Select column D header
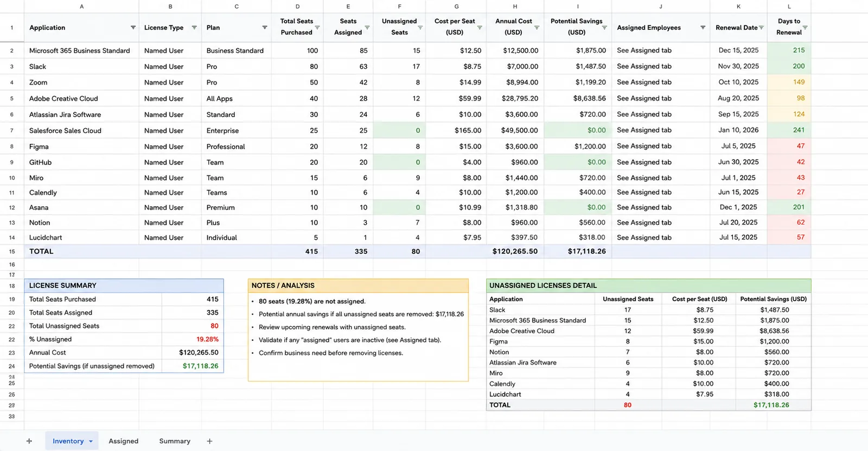 [x=297, y=7]
